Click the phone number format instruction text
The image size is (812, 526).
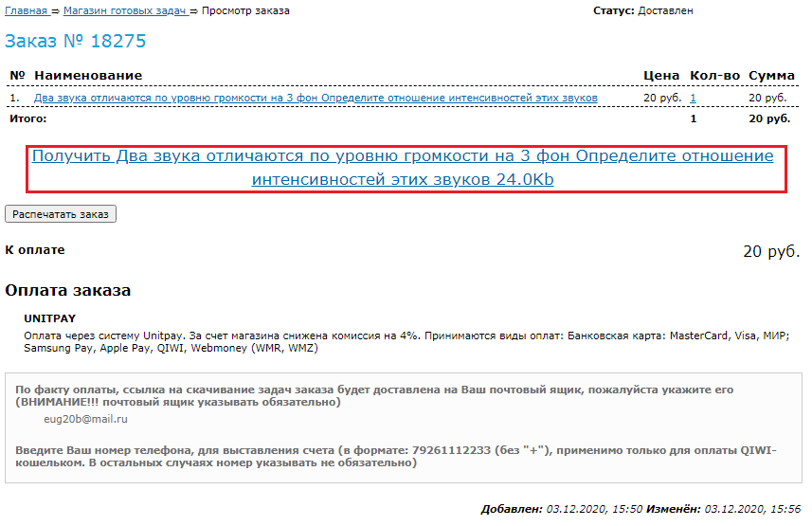396,457
